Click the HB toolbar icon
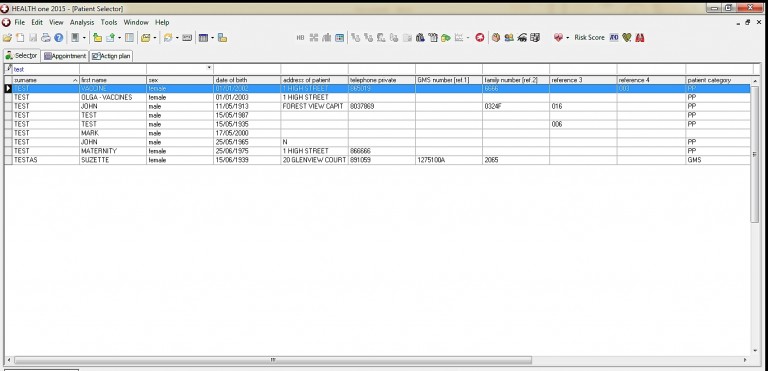768x371 pixels. pos(300,38)
